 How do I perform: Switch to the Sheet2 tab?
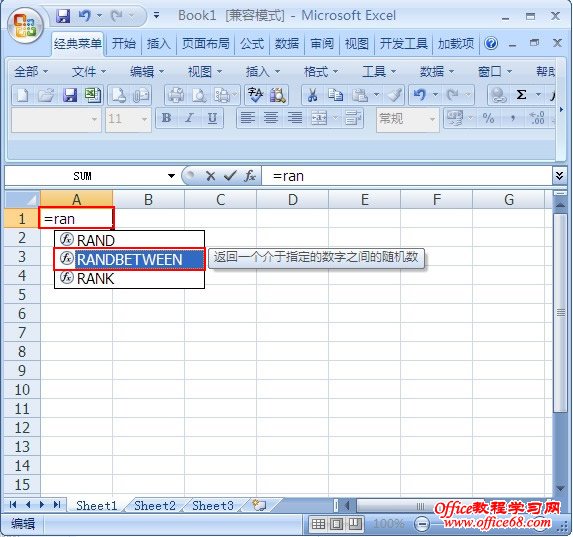point(155,506)
